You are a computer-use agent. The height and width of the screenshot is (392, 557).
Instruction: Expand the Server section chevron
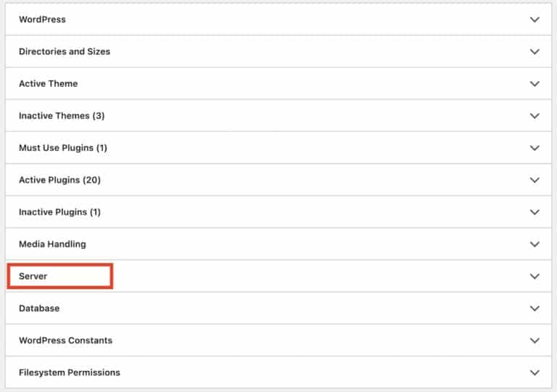535,276
